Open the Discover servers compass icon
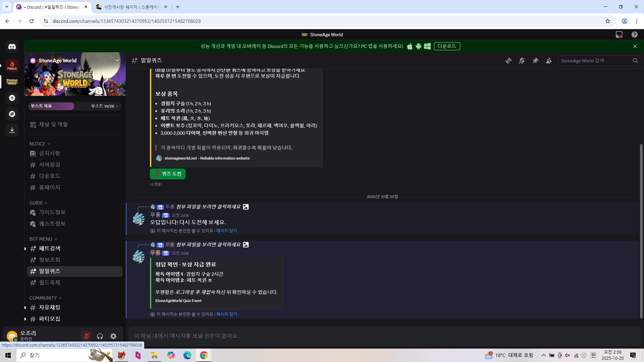 pos(12,114)
